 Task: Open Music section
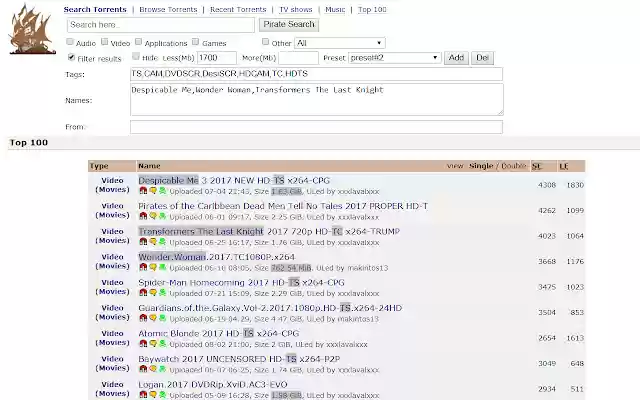coord(335,9)
